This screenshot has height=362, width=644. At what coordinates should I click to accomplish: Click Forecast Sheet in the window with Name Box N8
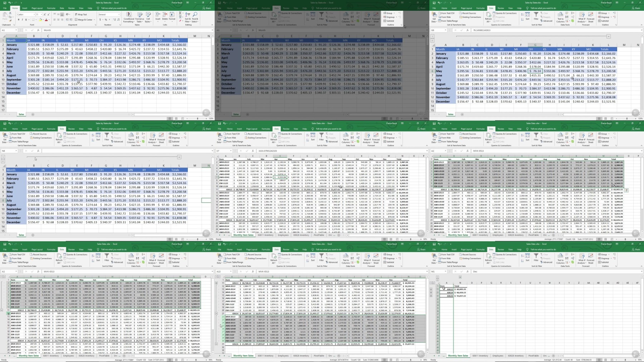[161, 138]
